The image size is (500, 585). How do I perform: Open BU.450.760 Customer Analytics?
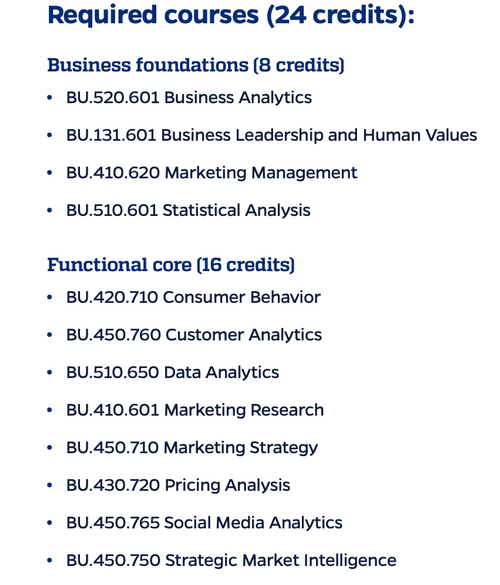(x=194, y=335)
